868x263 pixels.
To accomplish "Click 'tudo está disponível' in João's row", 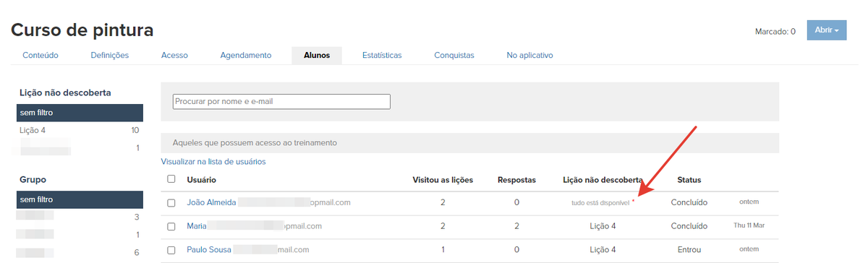I will pos(600,203).
